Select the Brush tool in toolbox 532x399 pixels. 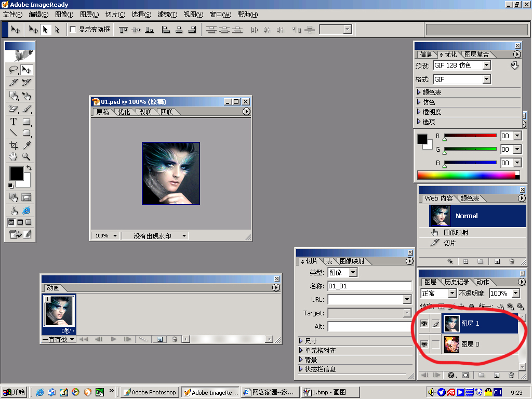point(26,109)
